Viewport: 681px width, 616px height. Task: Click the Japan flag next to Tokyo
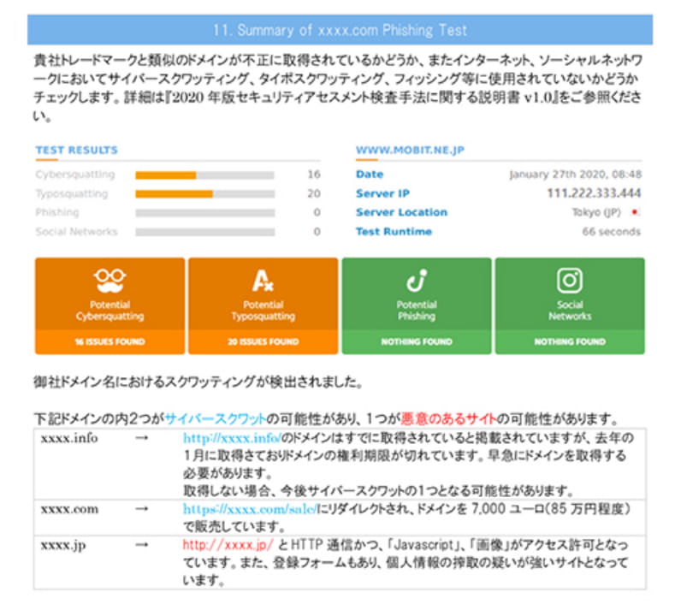tap(635, 212)
